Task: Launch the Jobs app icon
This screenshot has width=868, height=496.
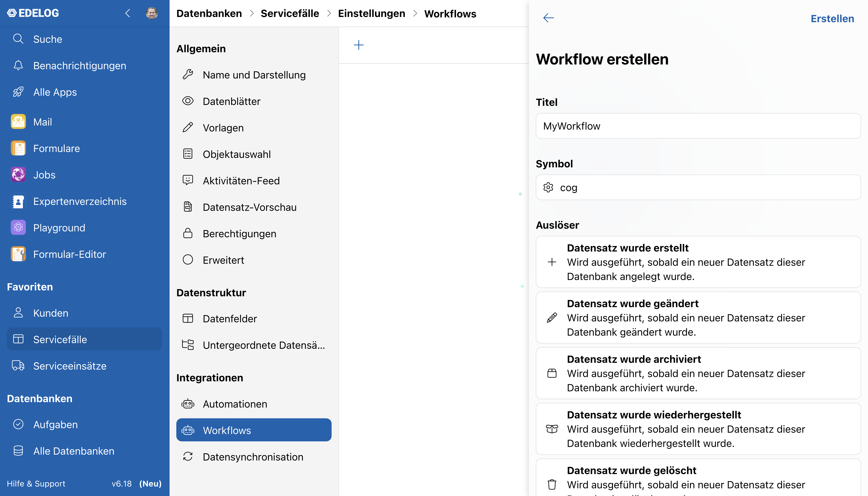Action: [x=18, y=175]
